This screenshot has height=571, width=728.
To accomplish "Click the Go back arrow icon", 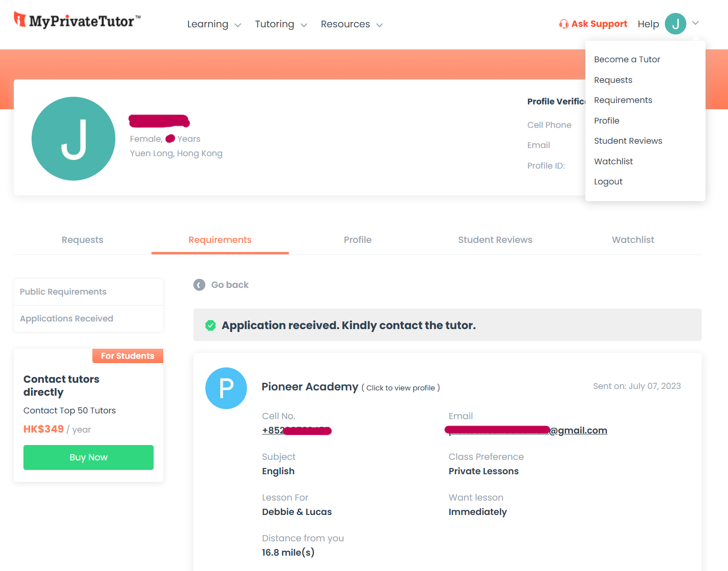I will tap(199, 285).
